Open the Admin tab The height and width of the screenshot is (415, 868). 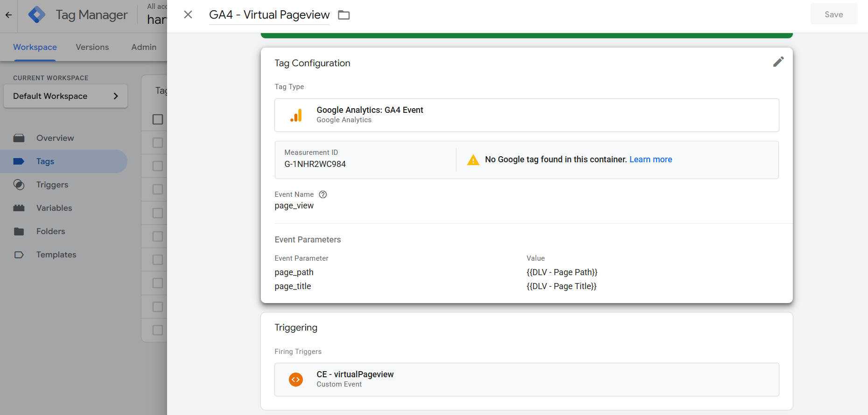(x=144, y=47)
